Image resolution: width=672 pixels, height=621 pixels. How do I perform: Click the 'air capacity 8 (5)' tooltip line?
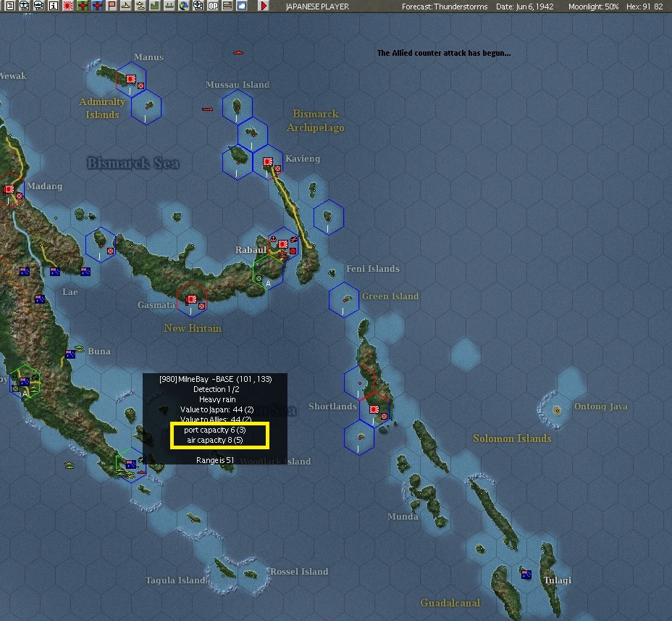(215, 440)
